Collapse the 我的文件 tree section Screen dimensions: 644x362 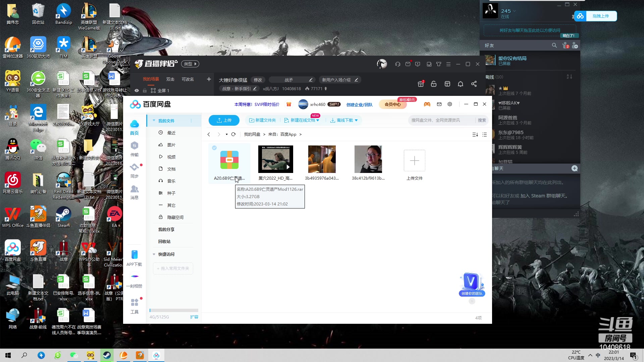click(154, 121)
